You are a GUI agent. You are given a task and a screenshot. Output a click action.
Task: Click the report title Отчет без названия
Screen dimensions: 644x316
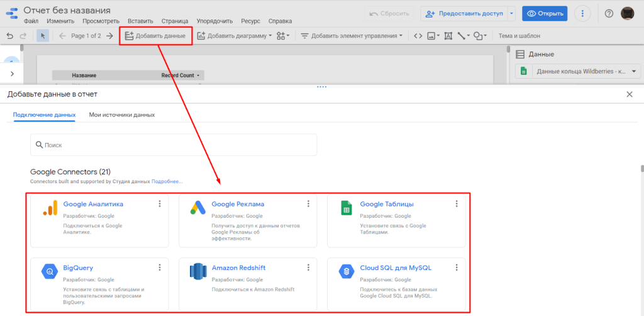click(x=67, y=10)
